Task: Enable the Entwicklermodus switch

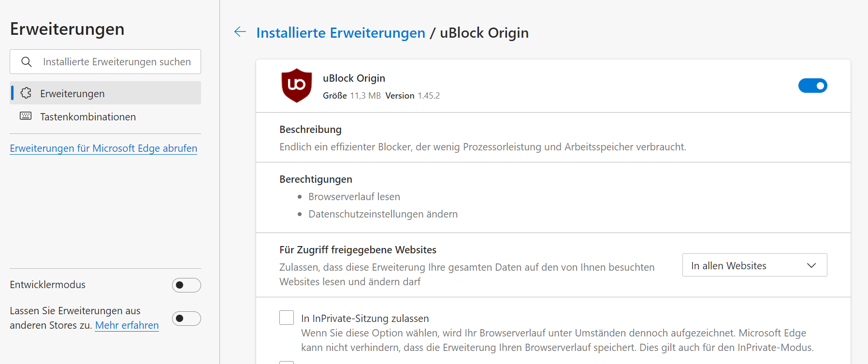Action: pos(186,285)
